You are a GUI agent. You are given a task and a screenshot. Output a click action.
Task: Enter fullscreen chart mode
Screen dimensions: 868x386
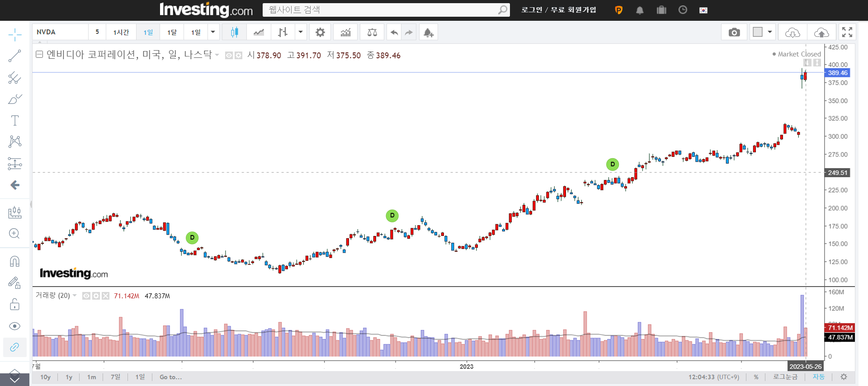point(847,32)
